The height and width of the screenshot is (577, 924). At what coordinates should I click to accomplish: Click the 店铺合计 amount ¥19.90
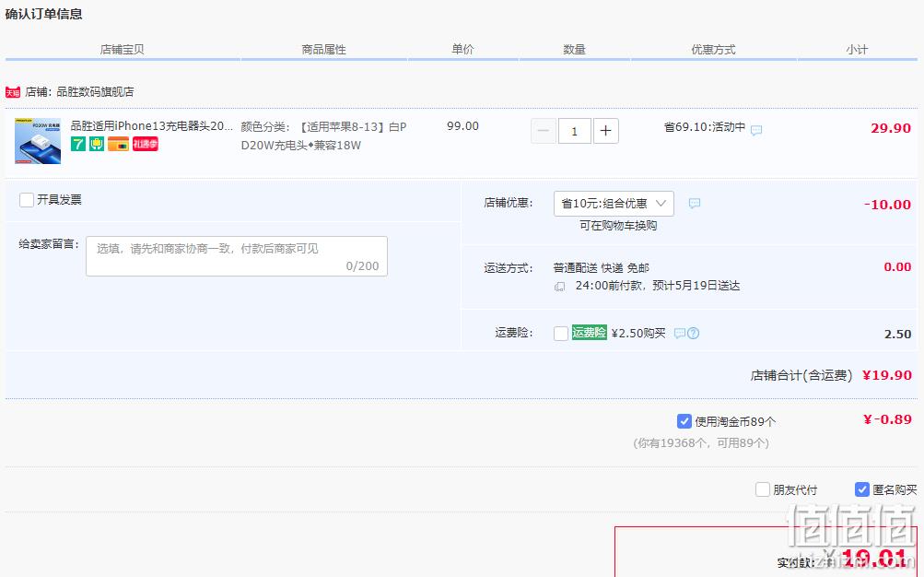coord(887,375)
